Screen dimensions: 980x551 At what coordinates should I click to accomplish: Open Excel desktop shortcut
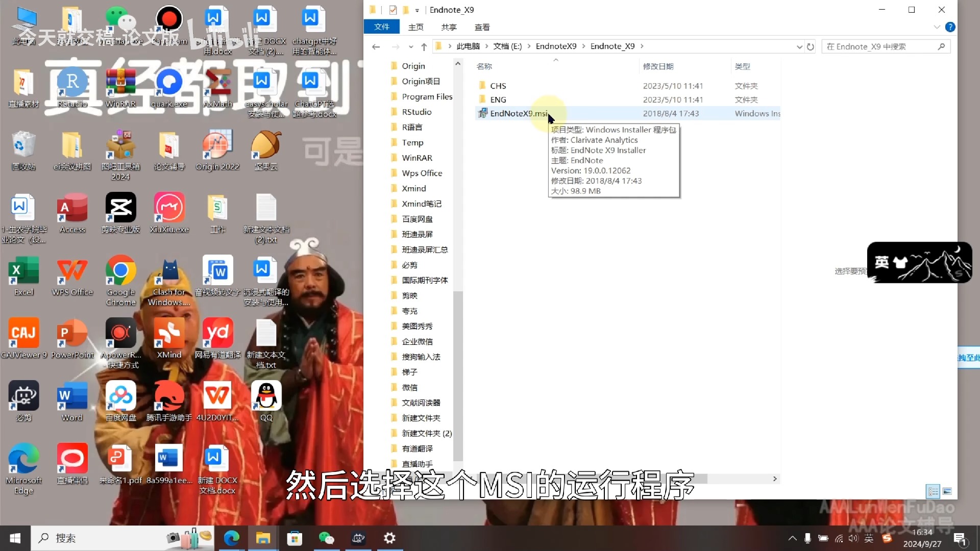(x=24, y=276)
